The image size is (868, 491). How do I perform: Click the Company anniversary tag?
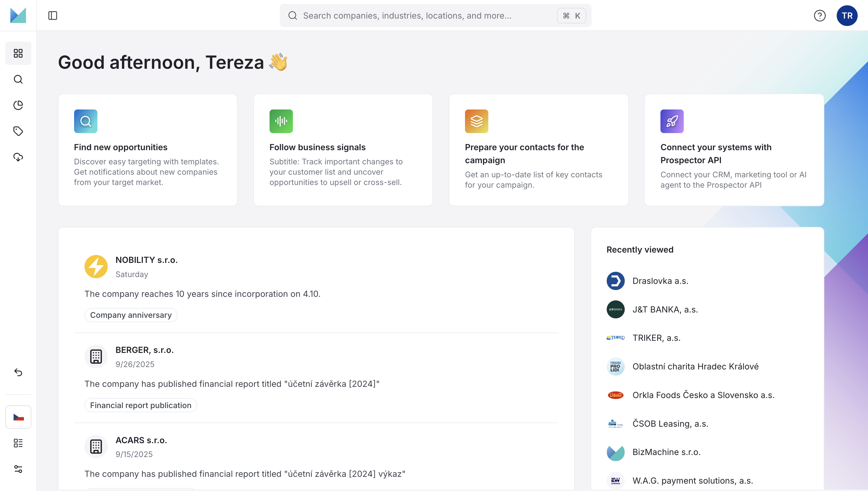pos(131,315)
